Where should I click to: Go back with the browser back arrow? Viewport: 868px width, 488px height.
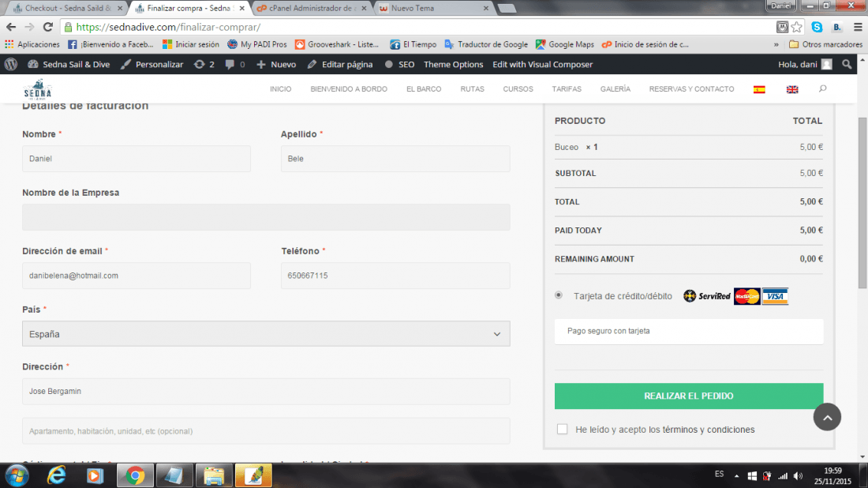11,27
